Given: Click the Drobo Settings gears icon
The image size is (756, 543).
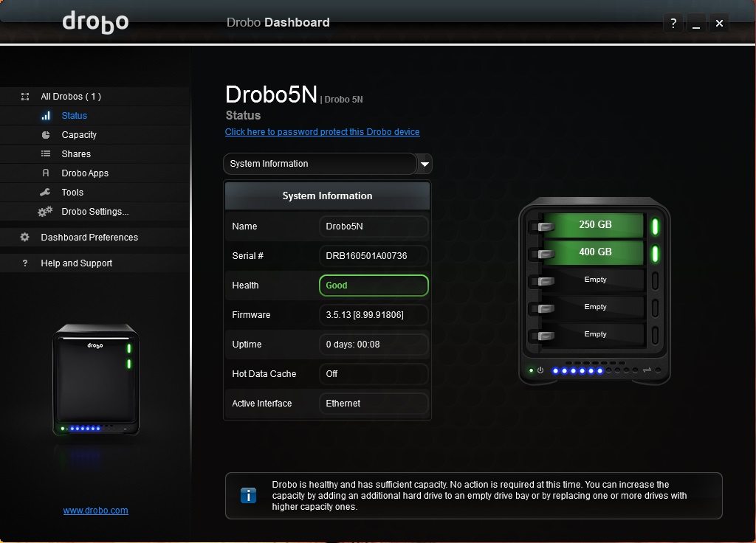Looking at the screenshot, I should pyautogui.click(x=45, y=212).
